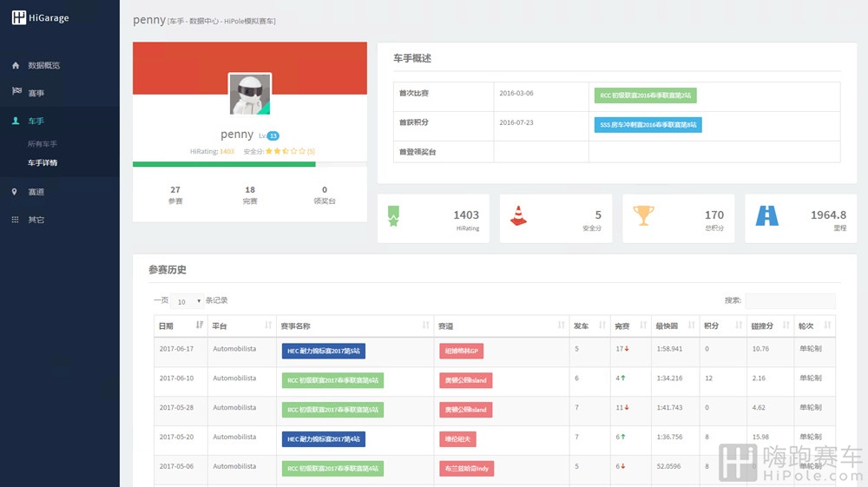Select the 车手详情 submenu item
This screenshot has height=487, width=868.
(x=43, y=162)
